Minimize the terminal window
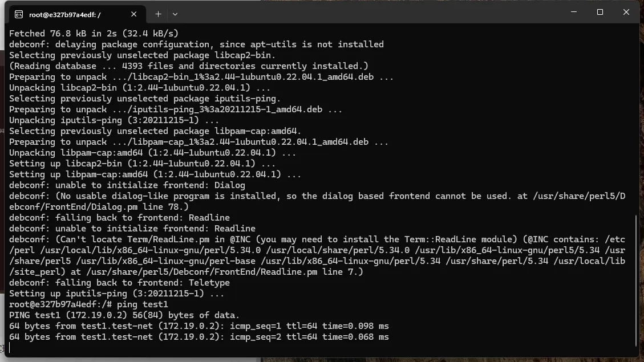Screen dimensions: 644x362 (x=574, y=12)
